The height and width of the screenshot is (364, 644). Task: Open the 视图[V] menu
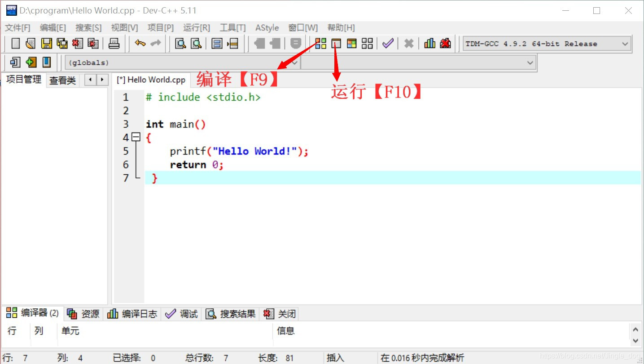[x=124, y=28]
